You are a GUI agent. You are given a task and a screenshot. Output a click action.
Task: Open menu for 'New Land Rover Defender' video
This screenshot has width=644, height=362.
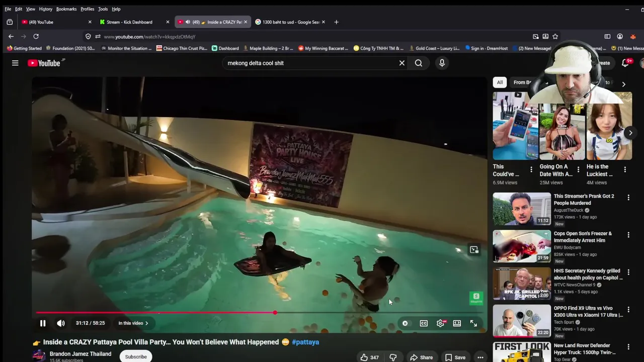(628, 347)
